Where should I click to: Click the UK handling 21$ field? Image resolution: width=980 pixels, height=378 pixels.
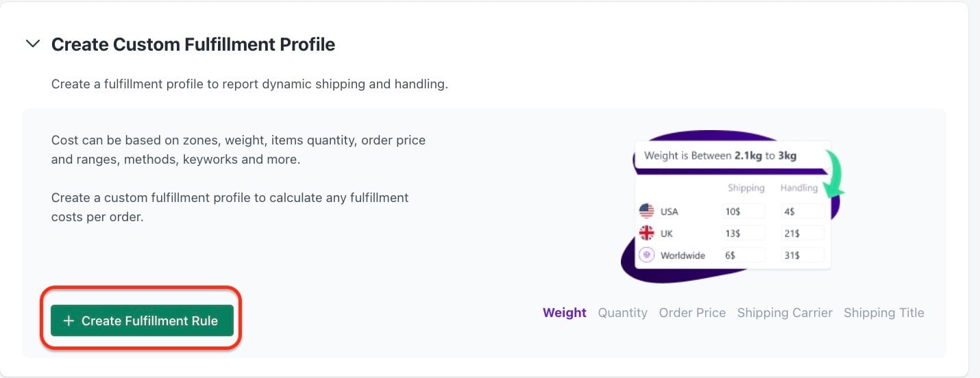[x=803, y=234]
